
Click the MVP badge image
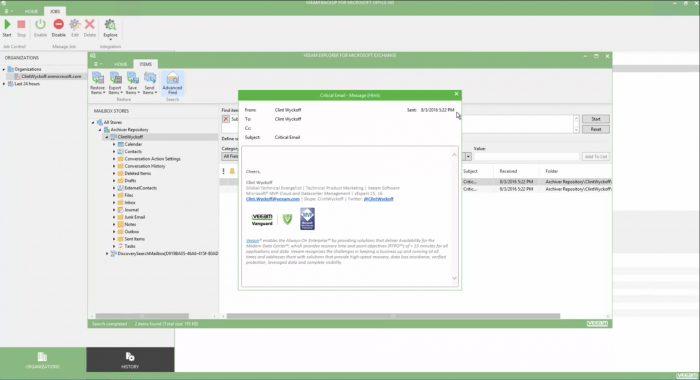tap(307, 219)
